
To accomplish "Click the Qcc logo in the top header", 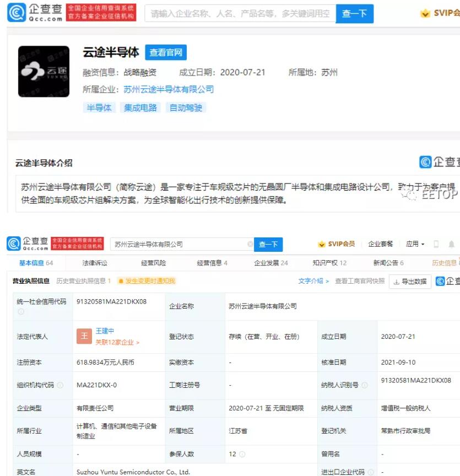I will click(x=35, y=13).
